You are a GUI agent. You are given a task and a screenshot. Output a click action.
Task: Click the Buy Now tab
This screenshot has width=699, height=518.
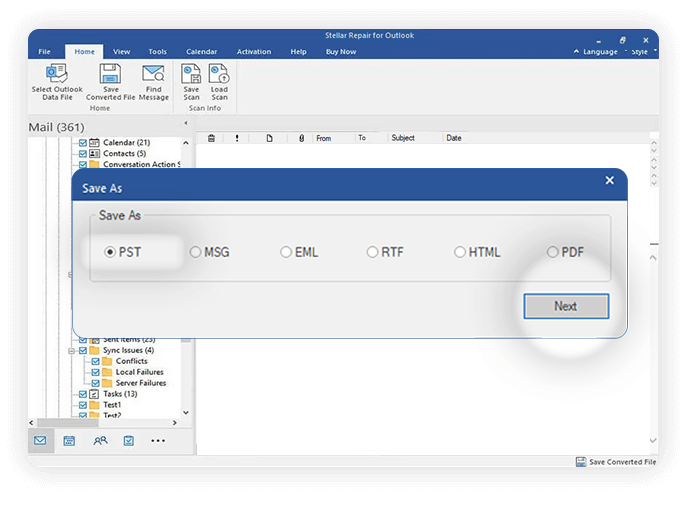coord(341,52)
